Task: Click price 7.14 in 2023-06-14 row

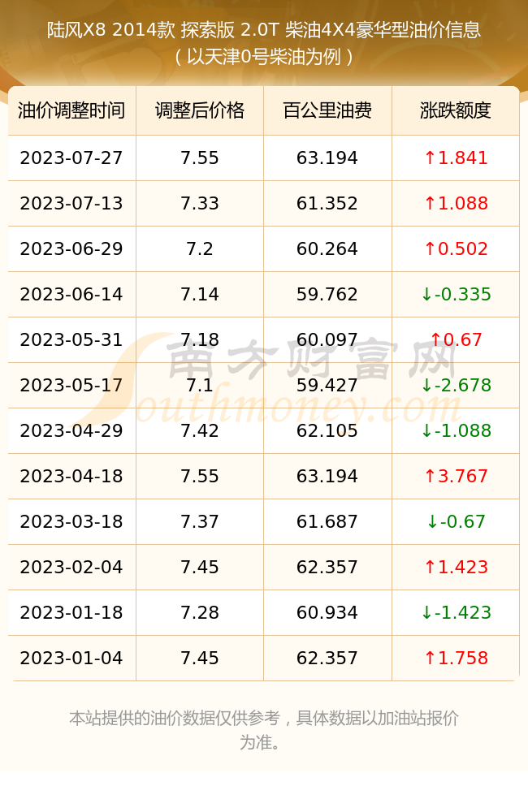Action: click(x=200, y=294)
